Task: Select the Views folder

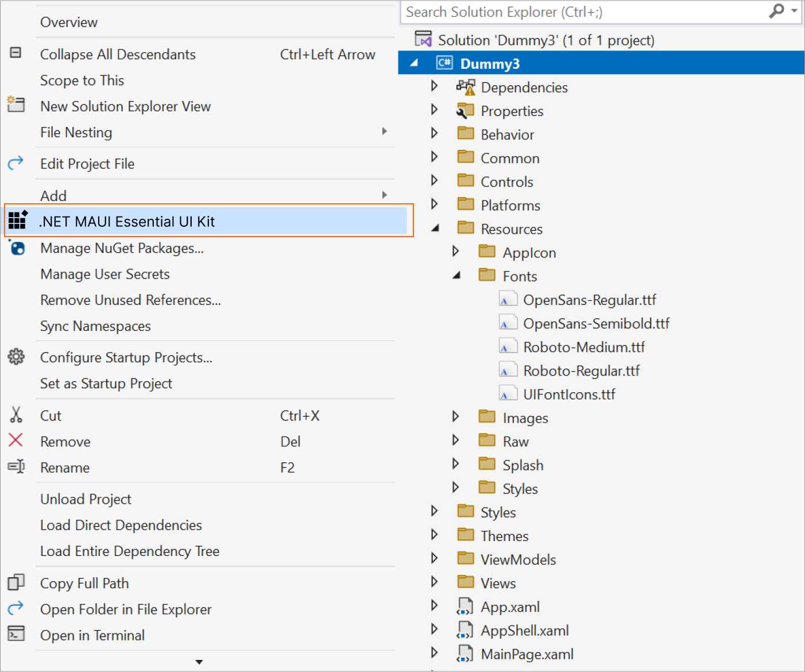Action: [x=498, y=583]
